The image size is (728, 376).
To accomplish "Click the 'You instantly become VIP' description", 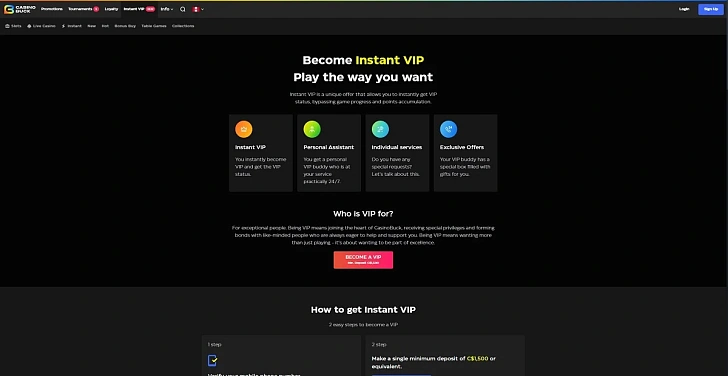I will pos(260,167).
